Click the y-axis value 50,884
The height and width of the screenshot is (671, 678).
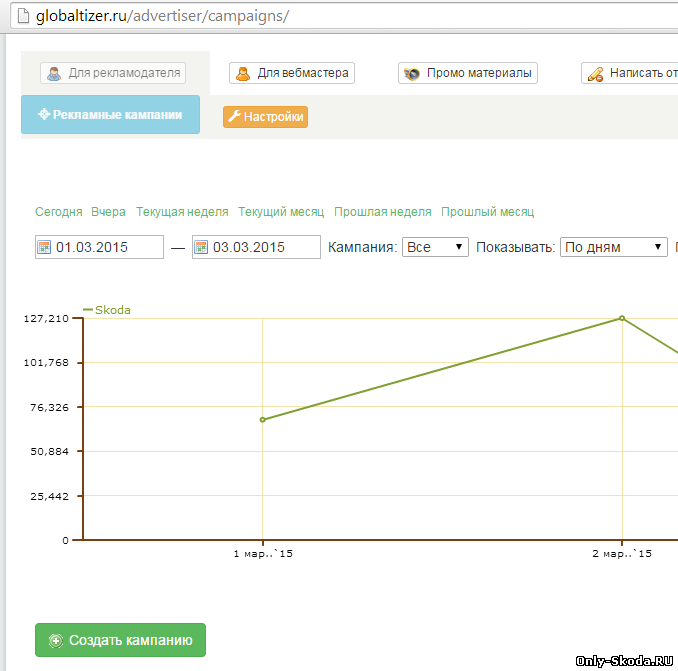49,452
